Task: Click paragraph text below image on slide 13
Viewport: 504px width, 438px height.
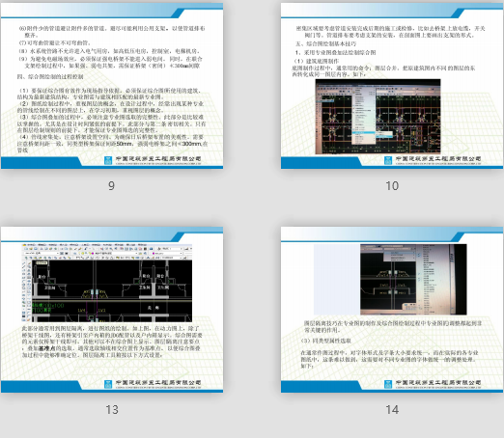Action: 111,342
